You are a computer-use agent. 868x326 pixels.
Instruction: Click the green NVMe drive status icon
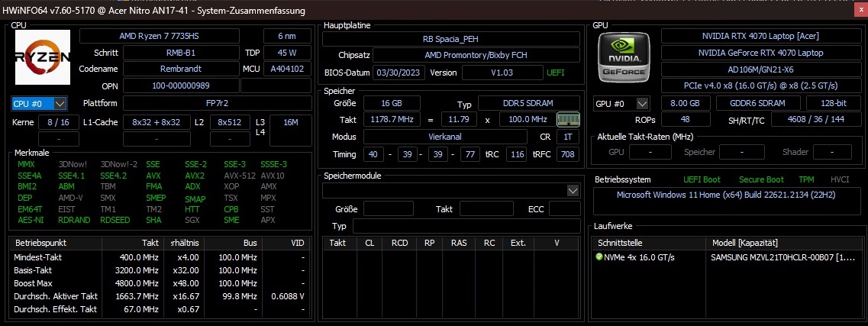point(599,257)
